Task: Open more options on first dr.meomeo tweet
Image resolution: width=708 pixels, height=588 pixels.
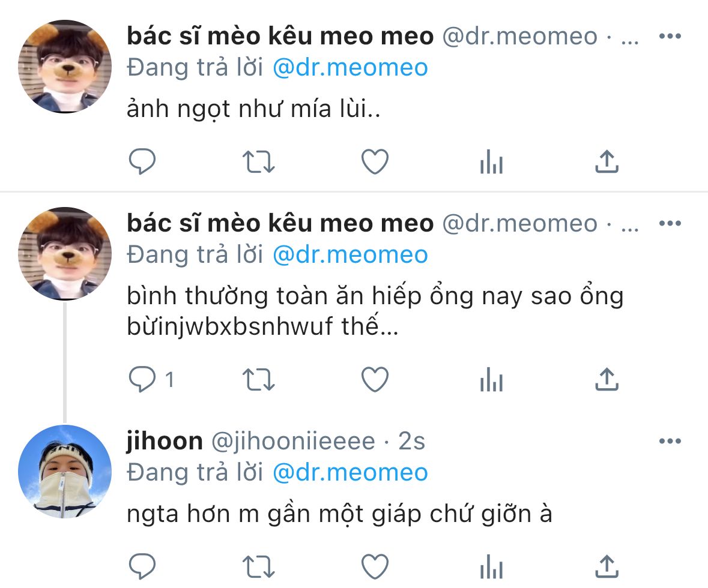Action: pyautogui.click(x=670, y=36)
